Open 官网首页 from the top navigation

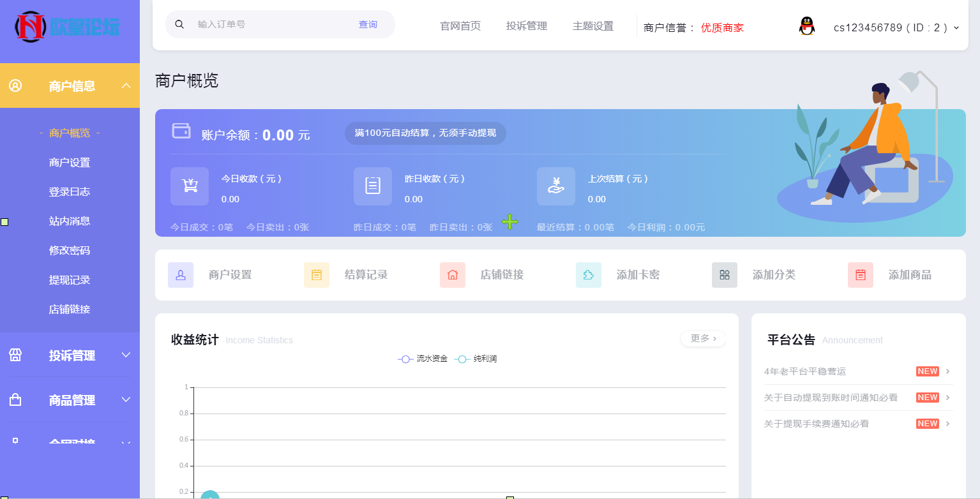460,26
